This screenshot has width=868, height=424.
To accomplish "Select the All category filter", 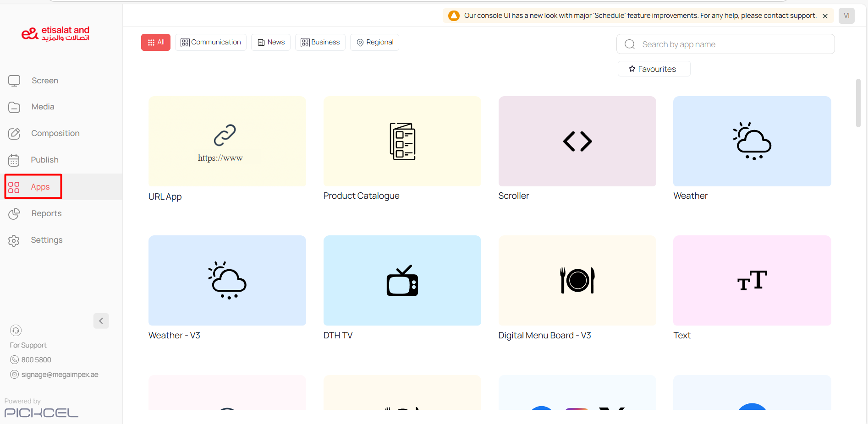I will click(155, 43).
